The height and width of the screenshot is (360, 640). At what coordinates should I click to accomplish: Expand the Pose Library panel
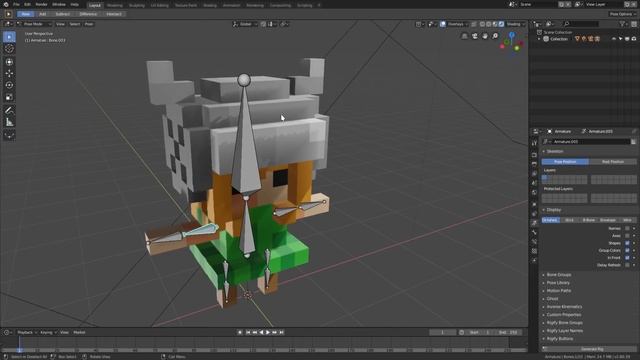[588, 283]
